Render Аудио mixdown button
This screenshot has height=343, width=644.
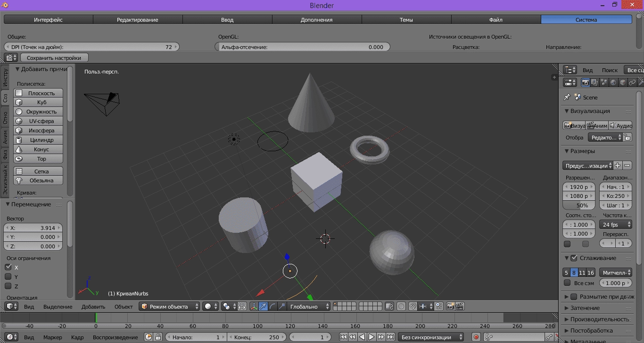620,126
